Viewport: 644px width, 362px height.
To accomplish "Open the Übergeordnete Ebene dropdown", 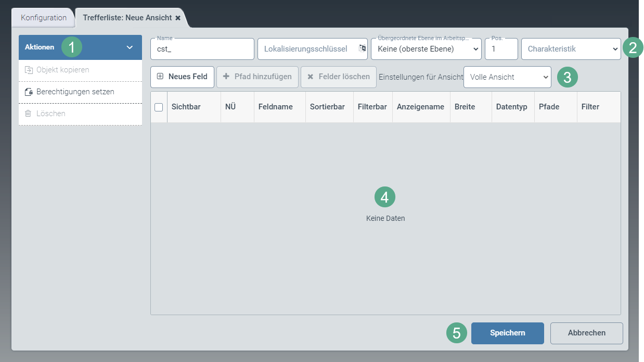I will [426, 49].
